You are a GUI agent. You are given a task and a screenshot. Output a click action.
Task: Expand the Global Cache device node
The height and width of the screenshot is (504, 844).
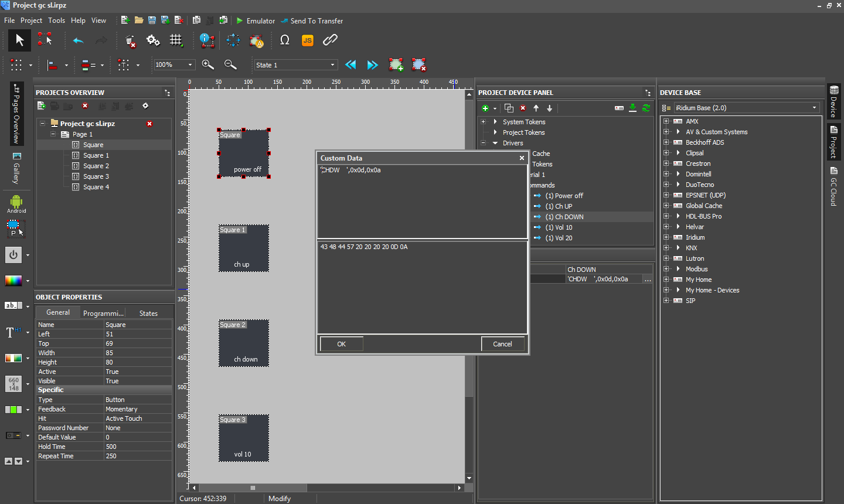click(x=666, y=206)
